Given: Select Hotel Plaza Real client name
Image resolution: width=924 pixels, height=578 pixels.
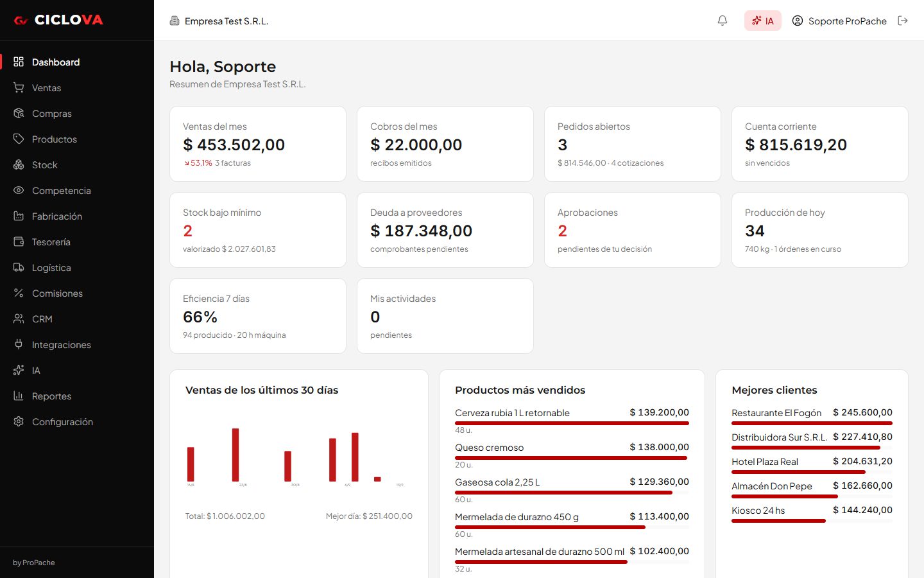Looking at the screenshot, I should click(x=765, y=462).
